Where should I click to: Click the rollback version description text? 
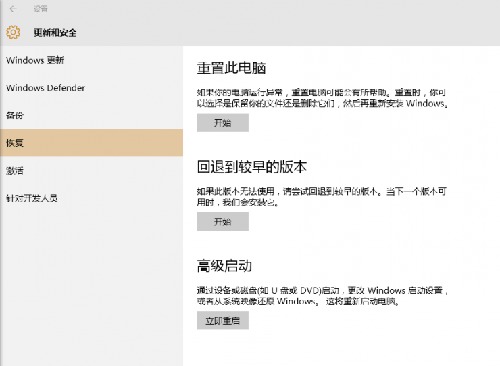pos(322,197)
